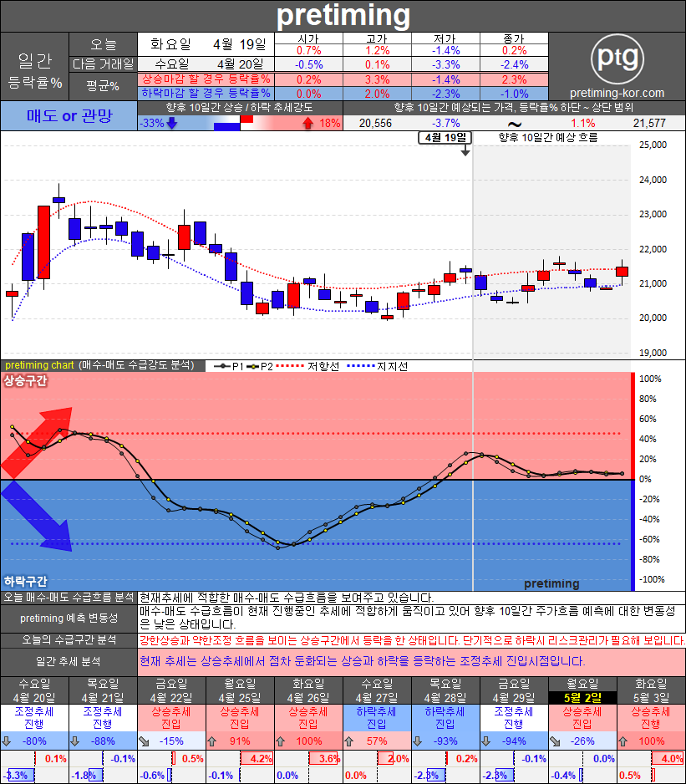Image resolution: width=686 pixels, height=784 pixels.
Task: Click the 조정추세 진행 cell under 4월 29일
Action: pyautogui.click(x=514, y=718)
